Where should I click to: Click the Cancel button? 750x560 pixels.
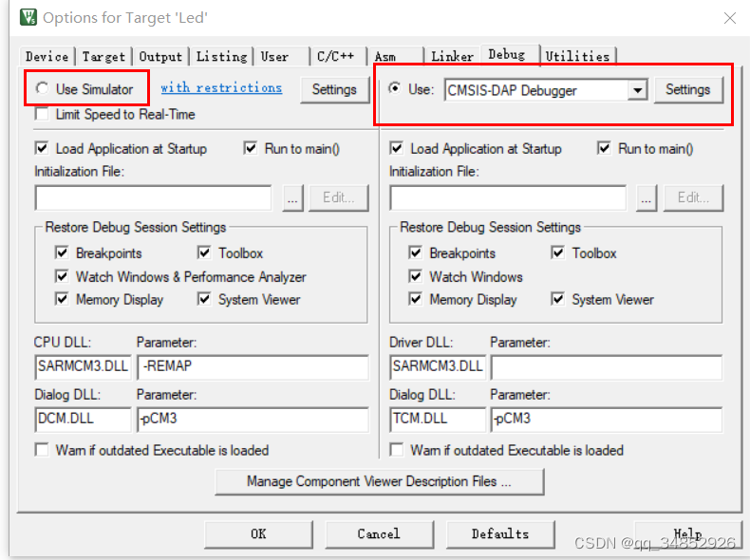click(x=380, y=534)
